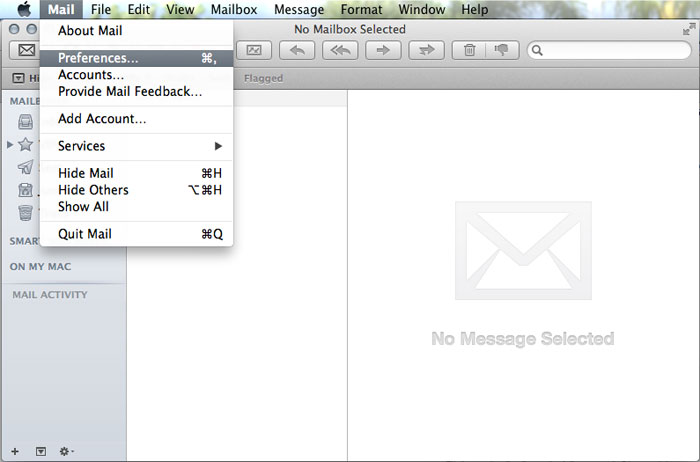The height and width of the screenshot is (462, 700).
Task: Click the Reply arrow toolbar button
Action: tap(297, 50)
